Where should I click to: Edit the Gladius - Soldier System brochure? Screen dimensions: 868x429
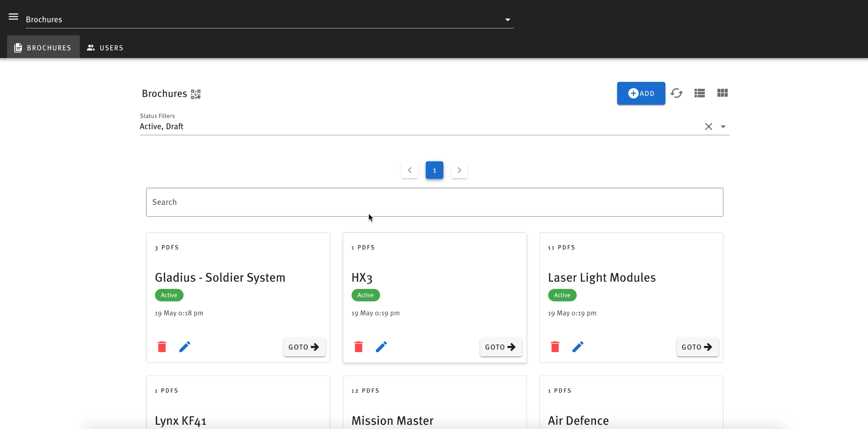pos(184,347)
